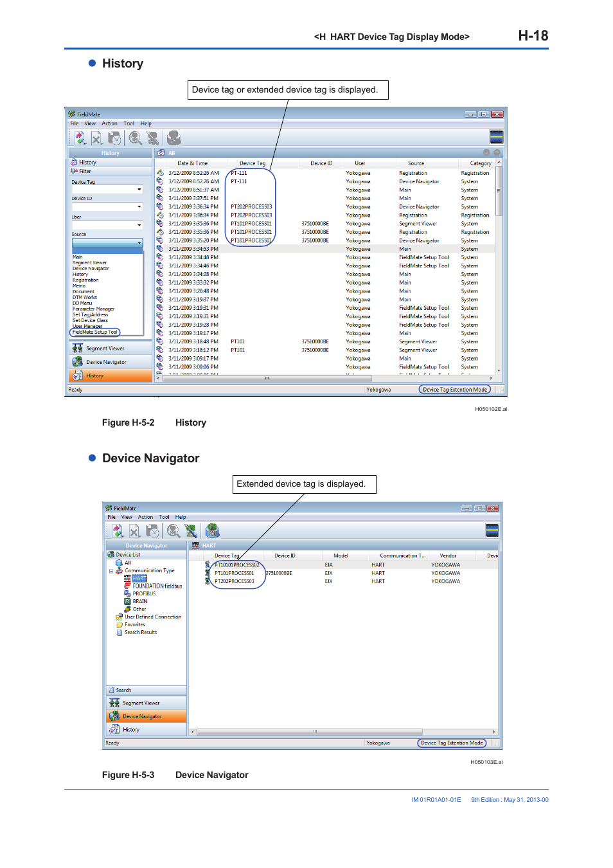
Task: Click the Source filter combo box arrow
Action: click(x=139, y=244)
